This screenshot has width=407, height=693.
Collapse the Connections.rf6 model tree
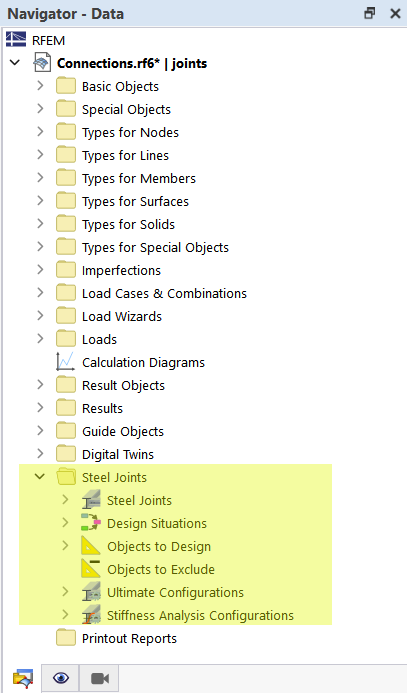tap(15, 63)
